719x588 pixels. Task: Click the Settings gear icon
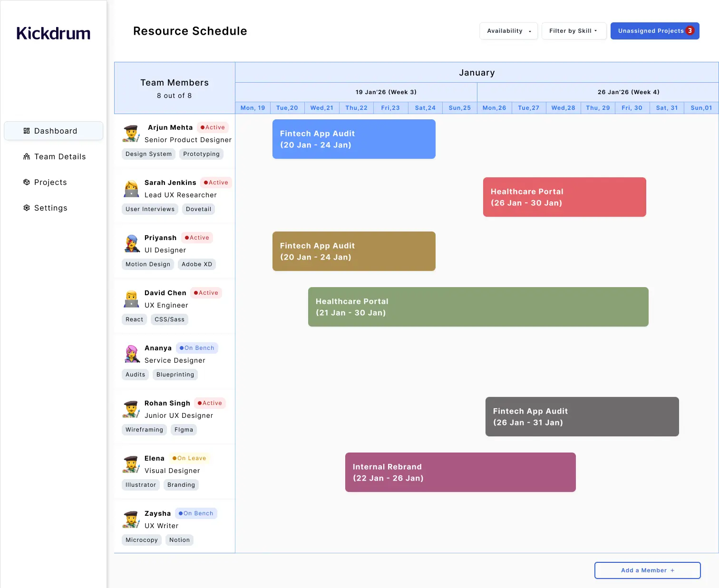pos(27,208)
